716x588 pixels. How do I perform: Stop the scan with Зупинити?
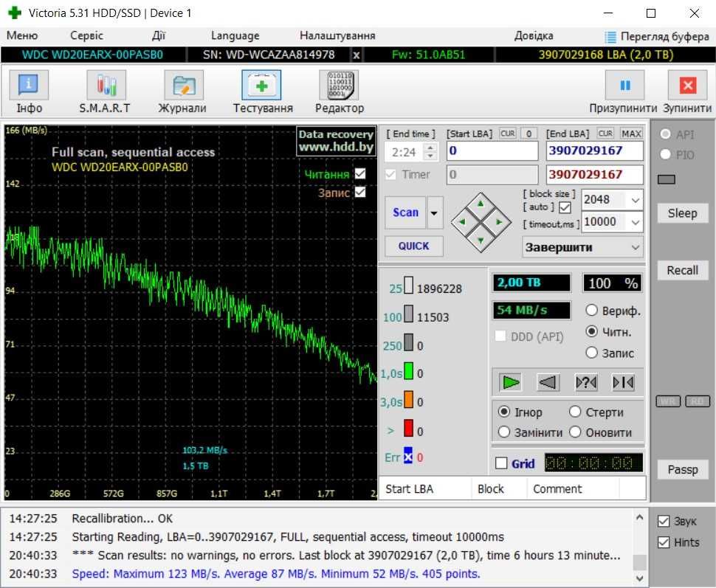(x=687, y=91)
